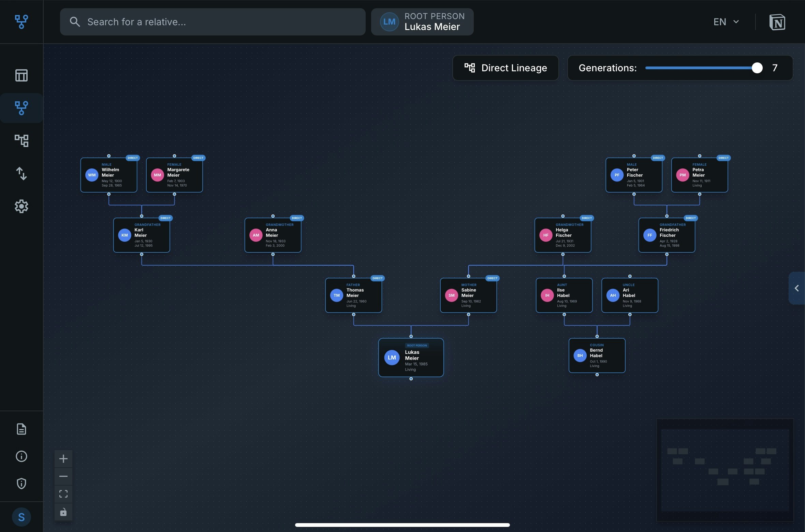This screenshot has width=805, height=532.
Task: Click the family tree app logo top left
Action: [21, 22]
